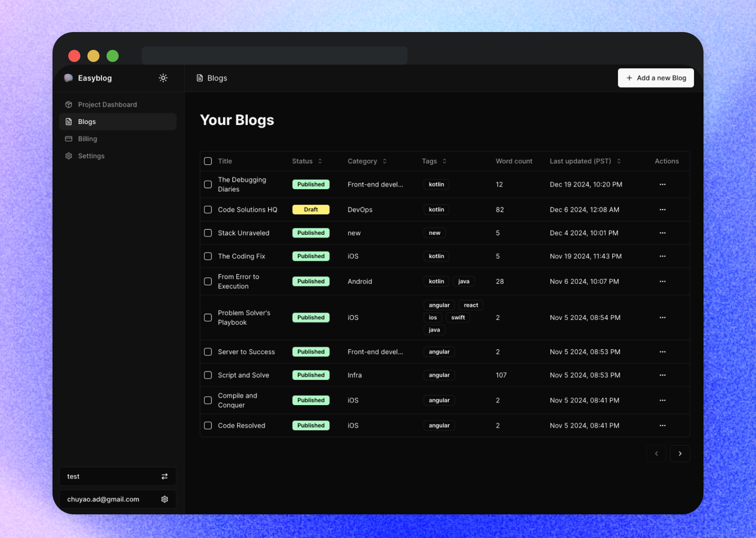Screen dimensions: 756x538
Task: Open Project Dashboard in sidebar
Action: [118, 105]
